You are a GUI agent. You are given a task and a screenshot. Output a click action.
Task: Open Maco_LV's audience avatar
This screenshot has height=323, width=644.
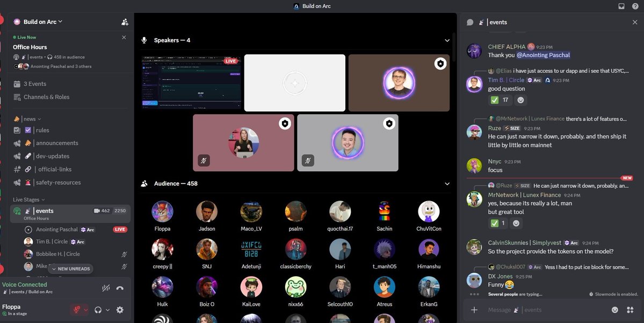[251, 211]
